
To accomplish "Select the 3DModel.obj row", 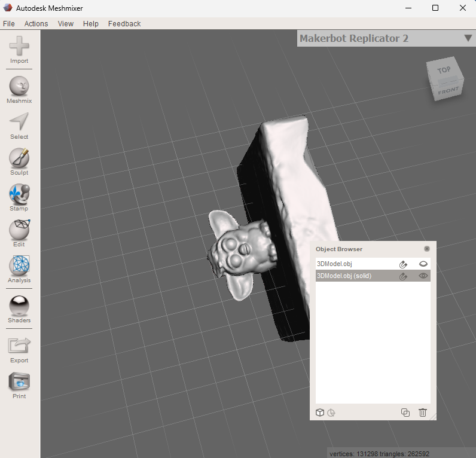I will point(373,264).
